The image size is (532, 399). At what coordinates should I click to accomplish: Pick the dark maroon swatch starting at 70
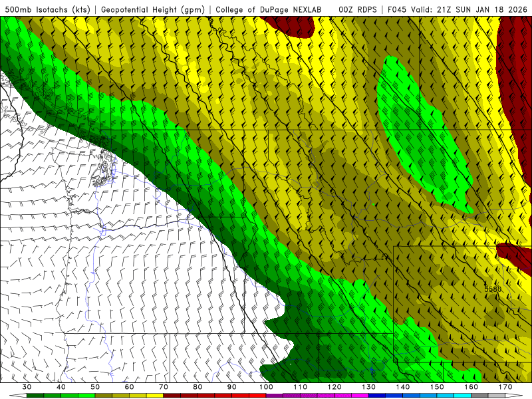pos(172,396)
